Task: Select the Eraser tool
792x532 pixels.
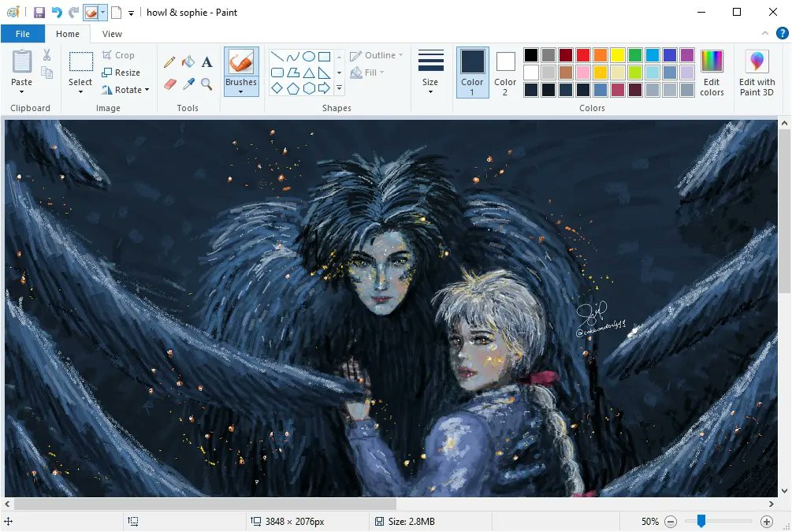Action: point(170,84)
